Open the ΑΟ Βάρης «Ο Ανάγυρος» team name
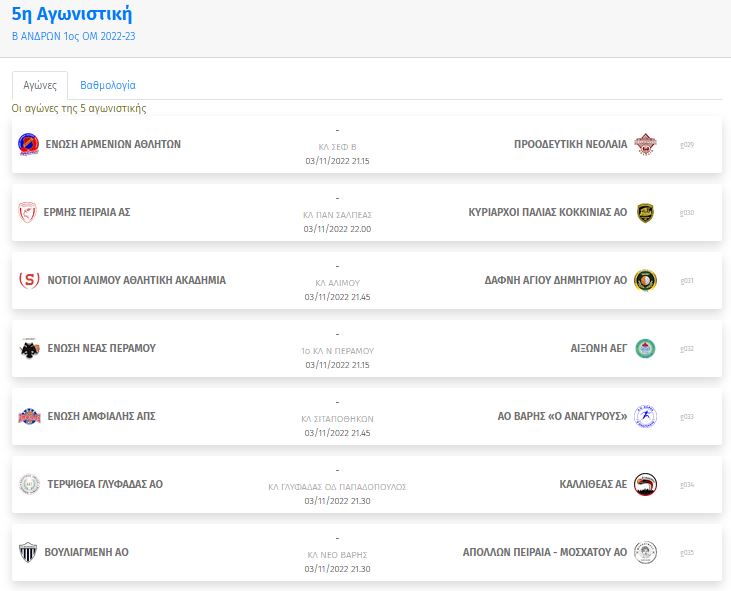The image size is (731, 591). point(562,416)
